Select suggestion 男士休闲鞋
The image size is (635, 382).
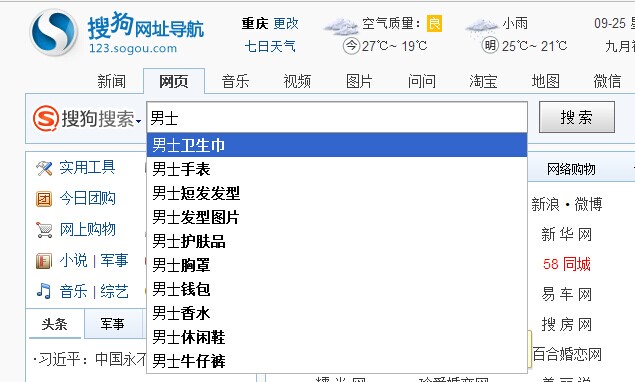[337, 337]
